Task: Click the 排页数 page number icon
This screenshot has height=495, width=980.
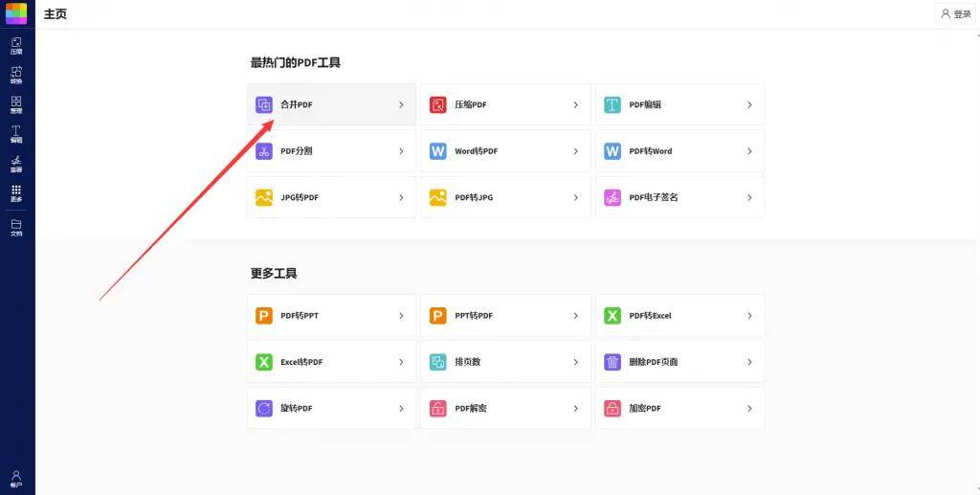Action: 438,362
